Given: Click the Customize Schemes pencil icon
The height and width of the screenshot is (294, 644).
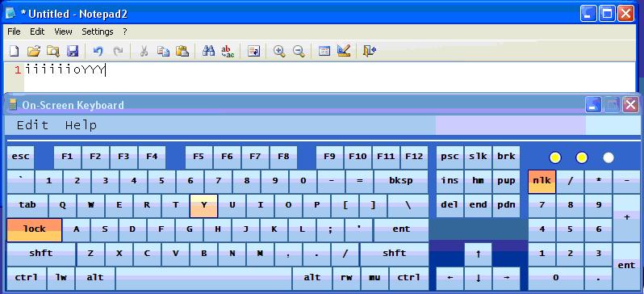Looking at the screenshot, I should point(344,51).
